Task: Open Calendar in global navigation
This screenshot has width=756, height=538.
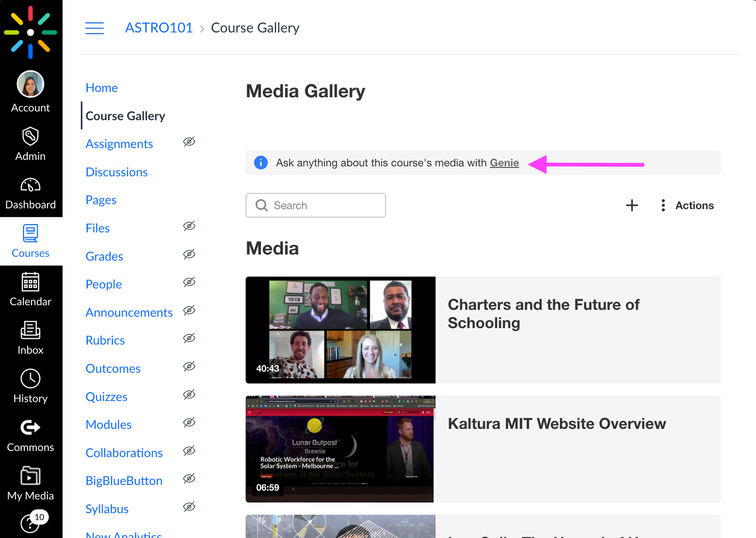Action: tap(30, 282)
